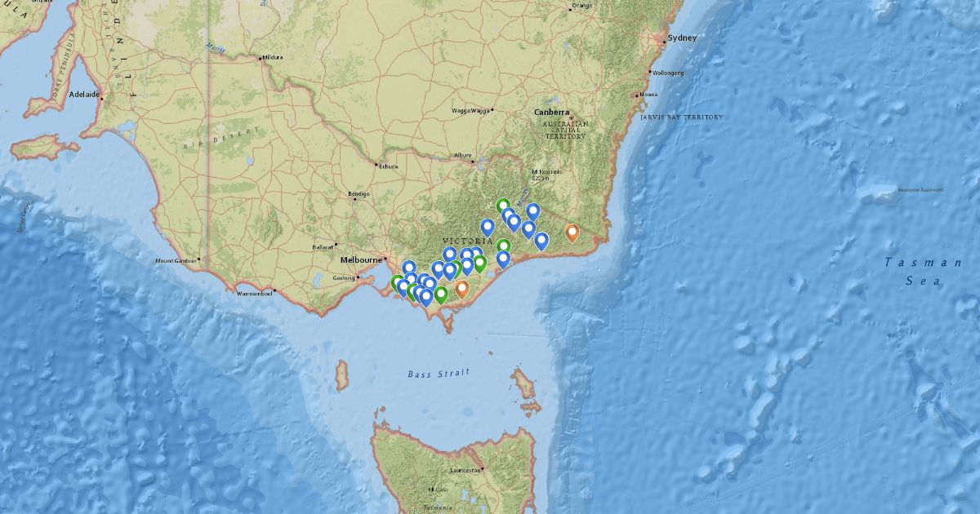Click the Wagga Wagga town label
Screen dimensions: 980x514
(470, 110)
